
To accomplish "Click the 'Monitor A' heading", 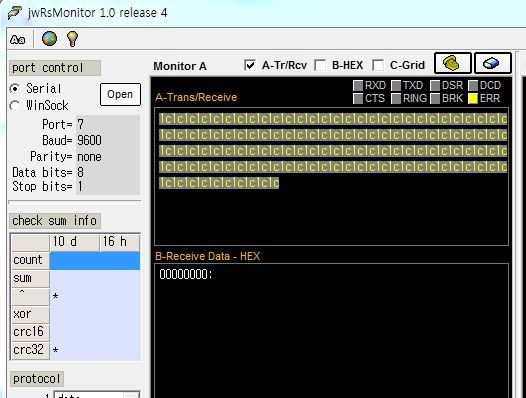I will (x=180, y=66).
